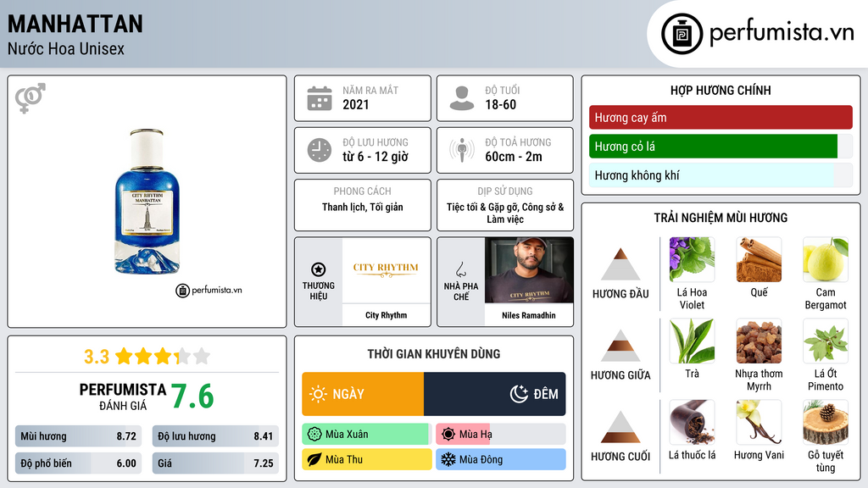The width and height of the screenshot is (868, 488).
Task: Click the Độ phổ biến 6.00 score bar
Action: [x=78, y=463]
